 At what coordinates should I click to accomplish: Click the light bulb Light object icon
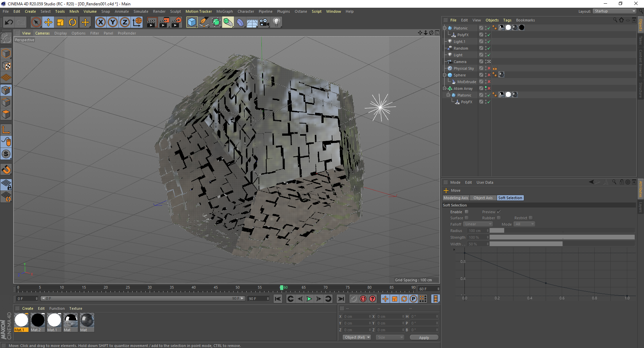click(x=276, y=22)
